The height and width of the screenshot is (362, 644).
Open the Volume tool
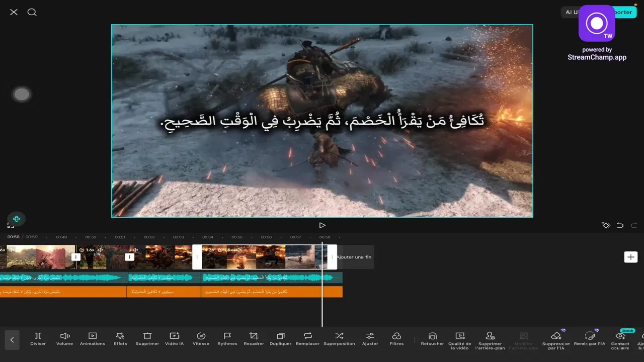pos(64,339)
